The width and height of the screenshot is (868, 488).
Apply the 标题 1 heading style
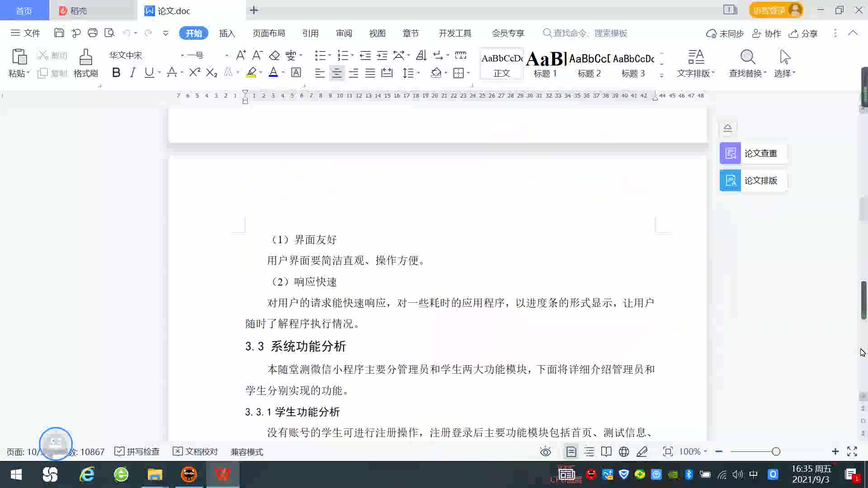tap(546, 64)
